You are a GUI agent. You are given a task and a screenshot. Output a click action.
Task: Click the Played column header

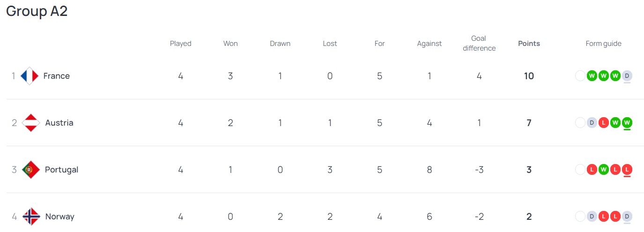(x=180, y=44)
